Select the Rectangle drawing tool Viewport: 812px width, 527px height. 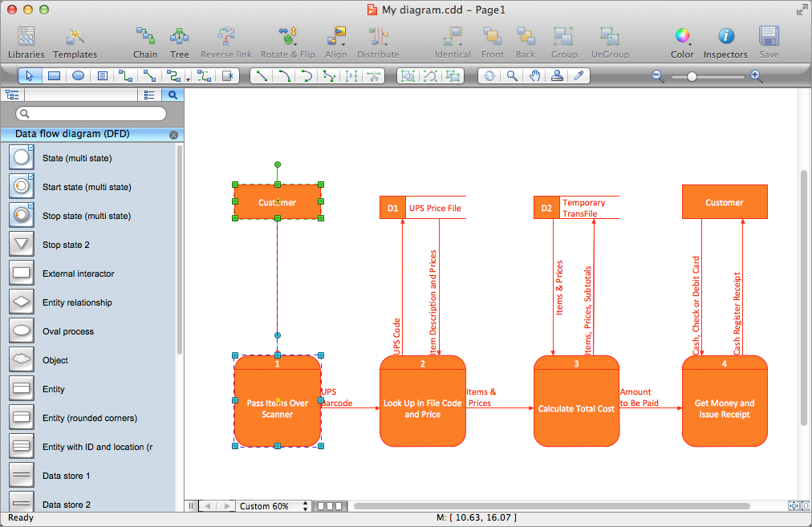coord(54,76)
